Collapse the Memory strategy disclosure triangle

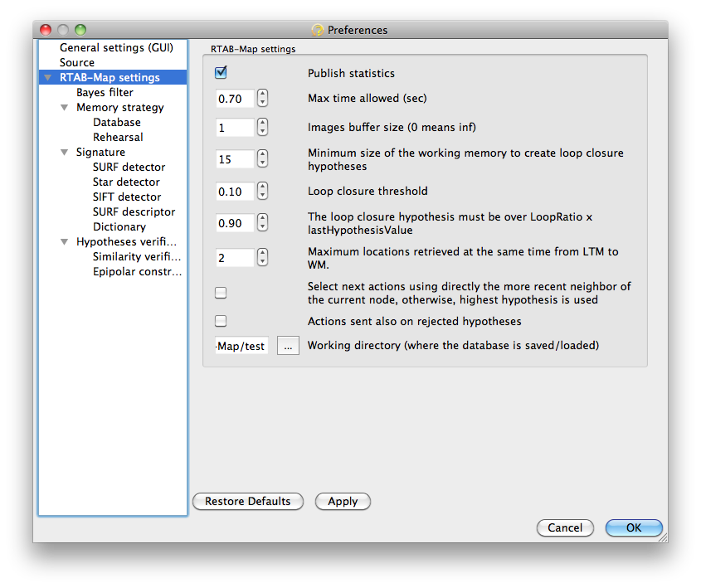[x=65, y=107]
